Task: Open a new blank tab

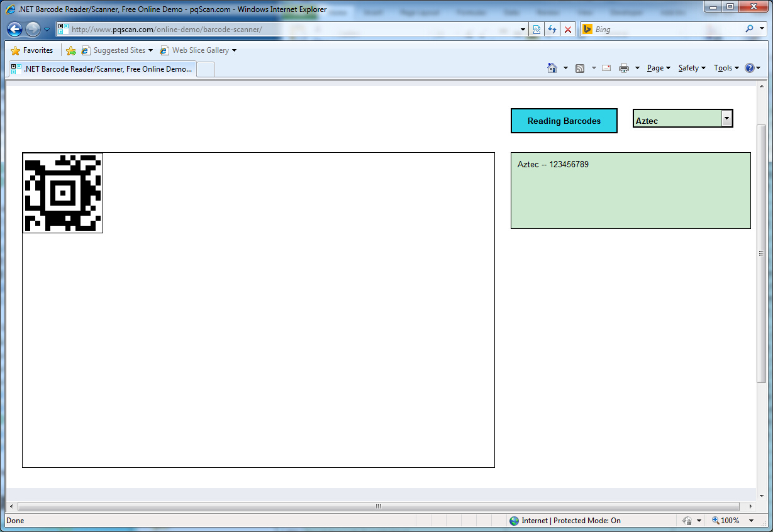Action: [206, 69]
